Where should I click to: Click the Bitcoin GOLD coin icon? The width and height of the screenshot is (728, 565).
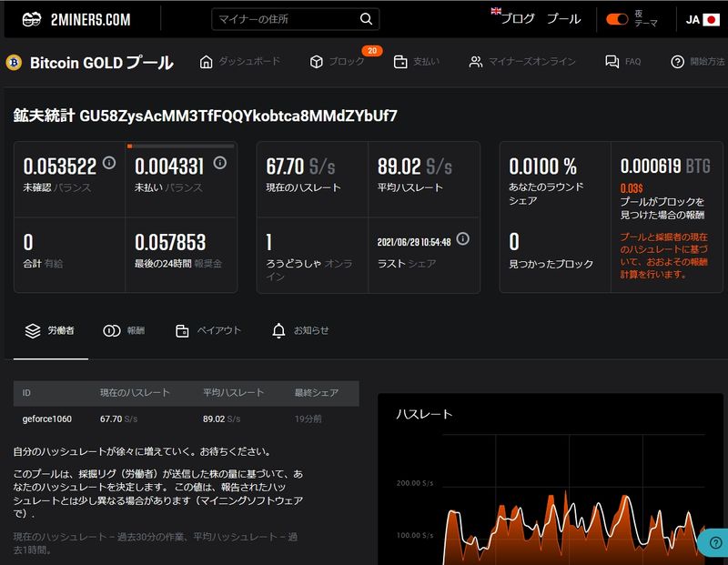[14, 63]
